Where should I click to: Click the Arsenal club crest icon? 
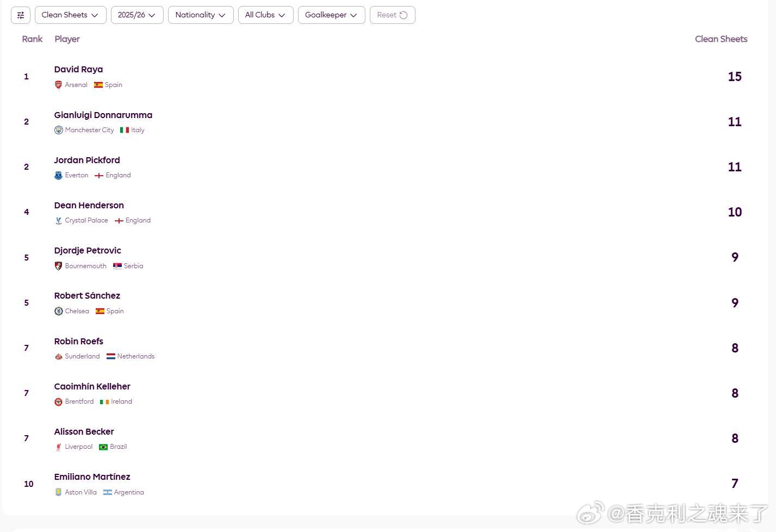[x=58, y=85]
